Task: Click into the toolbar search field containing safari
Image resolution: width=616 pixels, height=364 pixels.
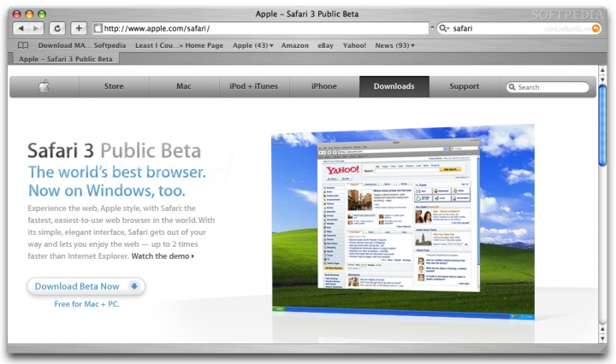Action: (519, 28)
